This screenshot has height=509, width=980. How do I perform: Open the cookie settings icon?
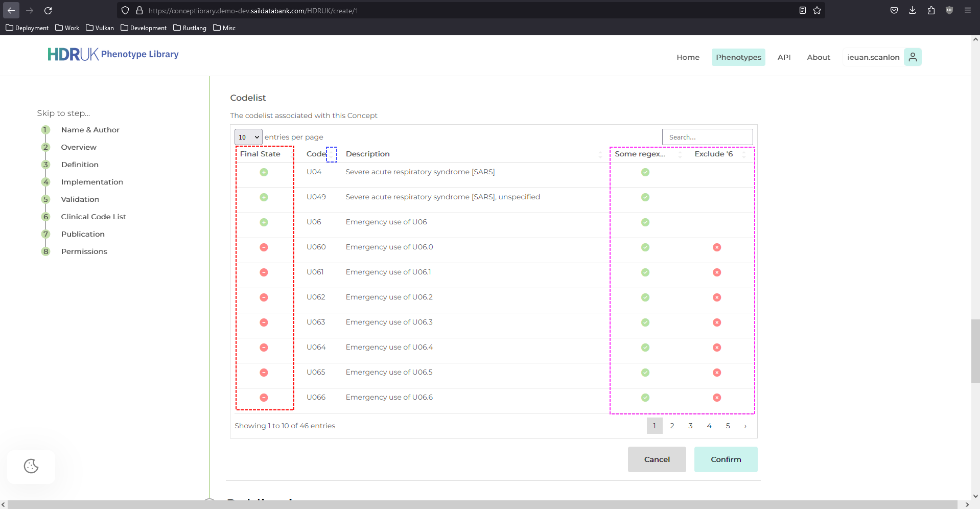click(31, 466)
